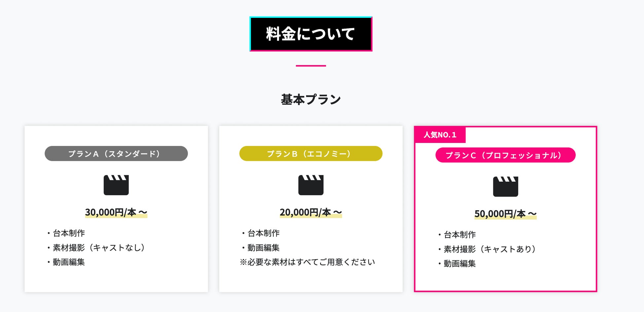Click the clapperboard icon in Plan A card
The height and width of the screenshot is (312, 644).
click(x=116, y=185)
